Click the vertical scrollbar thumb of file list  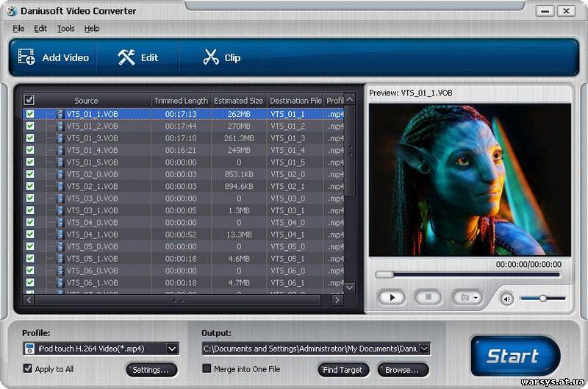click(x=350, y=150)
